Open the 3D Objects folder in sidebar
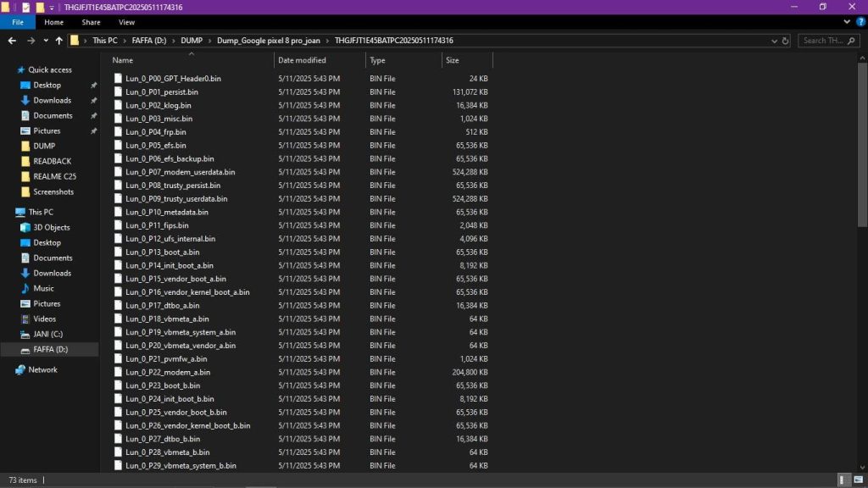868x488 pixels. click(51, 227)
